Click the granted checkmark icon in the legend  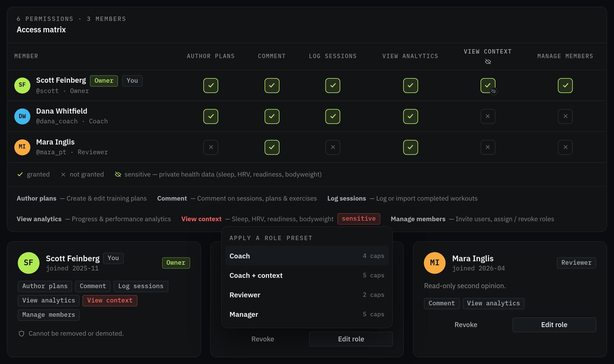click(x=20, y=174)
